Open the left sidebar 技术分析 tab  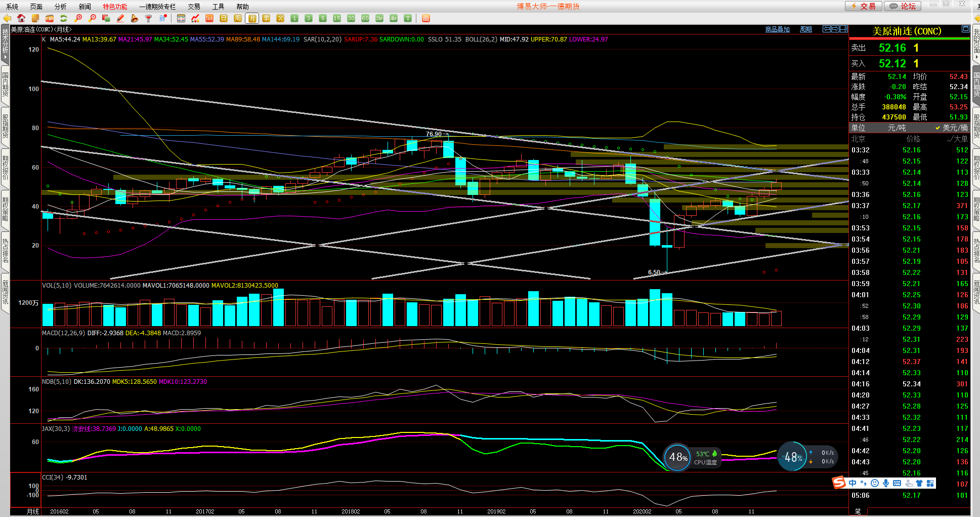5,44
